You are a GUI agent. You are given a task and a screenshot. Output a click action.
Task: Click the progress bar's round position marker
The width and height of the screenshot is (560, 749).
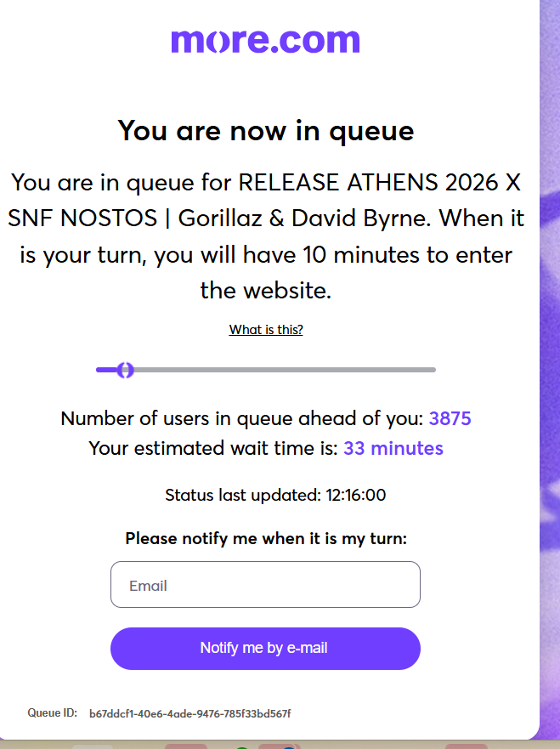click(126, 370)
